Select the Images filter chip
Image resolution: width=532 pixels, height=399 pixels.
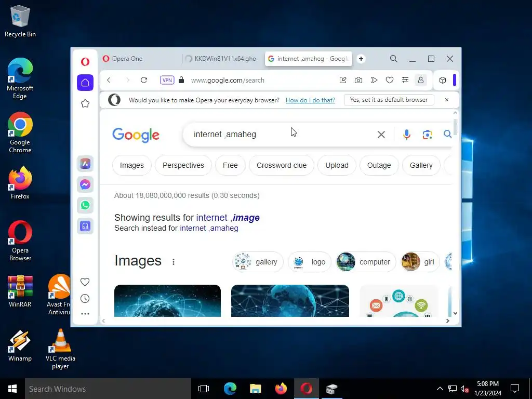point(131,165)
